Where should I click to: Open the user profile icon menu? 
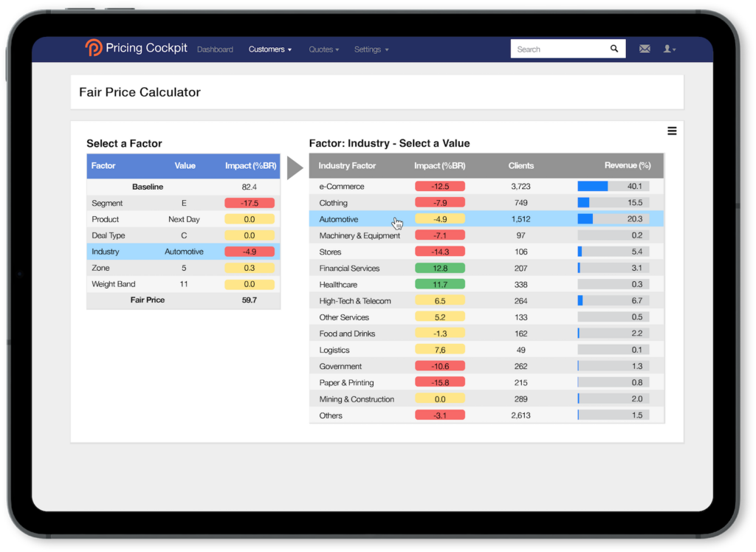coord(669,49)
